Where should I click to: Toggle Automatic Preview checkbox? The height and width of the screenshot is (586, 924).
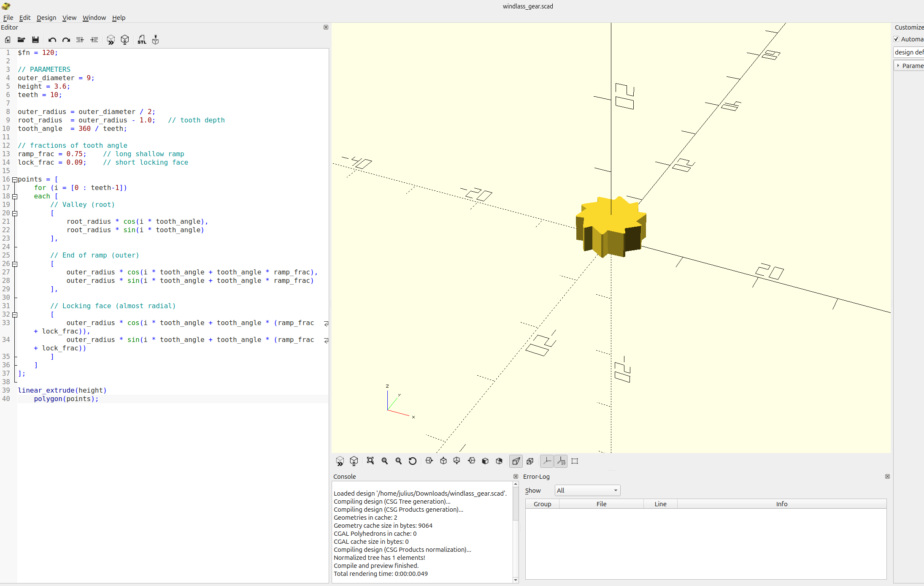click(897, 39)
